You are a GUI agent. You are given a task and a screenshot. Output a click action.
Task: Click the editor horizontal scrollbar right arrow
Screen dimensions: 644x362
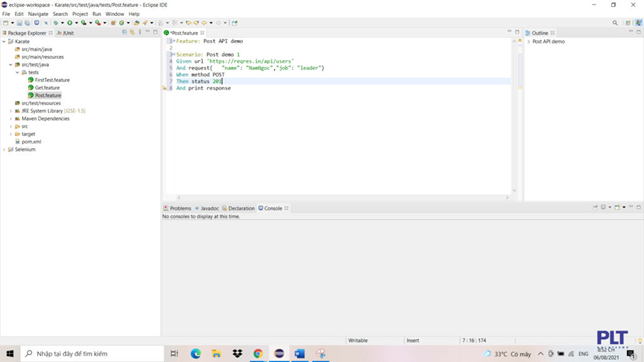tap(507, 198)
